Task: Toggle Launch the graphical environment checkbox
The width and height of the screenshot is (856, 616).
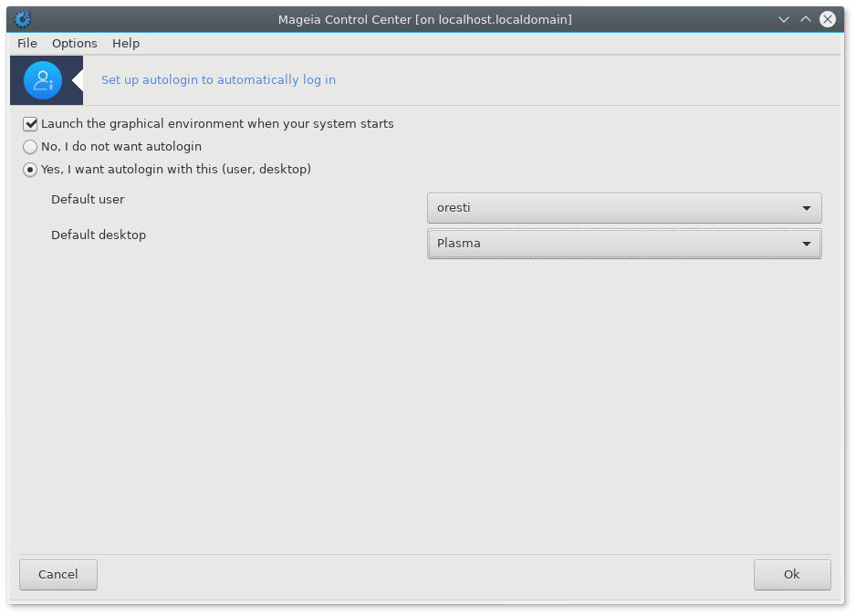Action: [x=30, y=124]
